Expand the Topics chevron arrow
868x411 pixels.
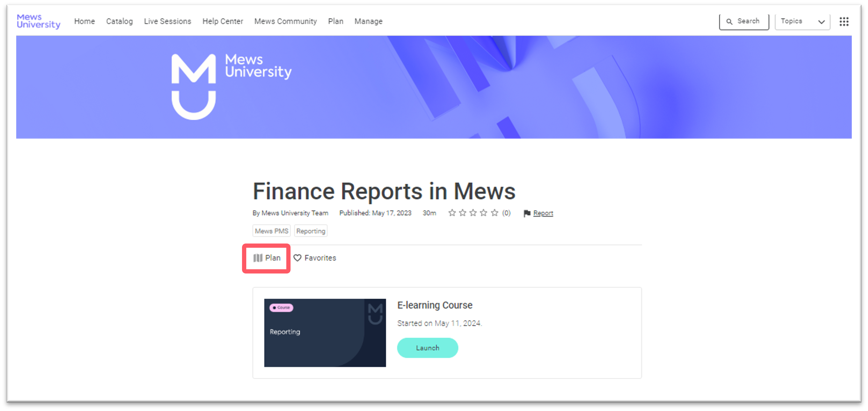(821, 22)
